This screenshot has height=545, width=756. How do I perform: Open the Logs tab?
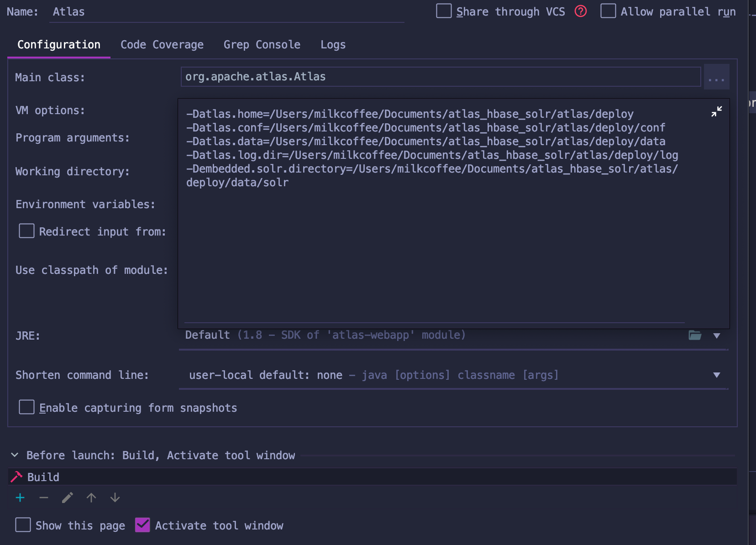333,45
